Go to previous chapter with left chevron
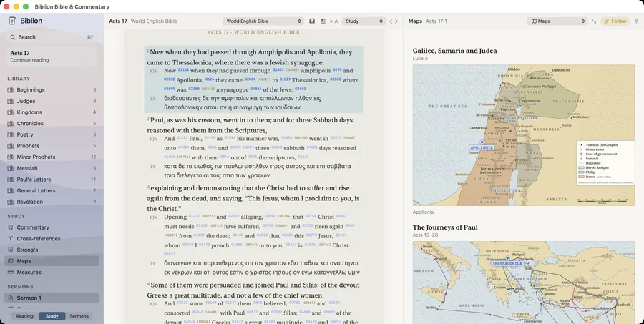Screen dimensions: 644x324 [x=391, y=21]
